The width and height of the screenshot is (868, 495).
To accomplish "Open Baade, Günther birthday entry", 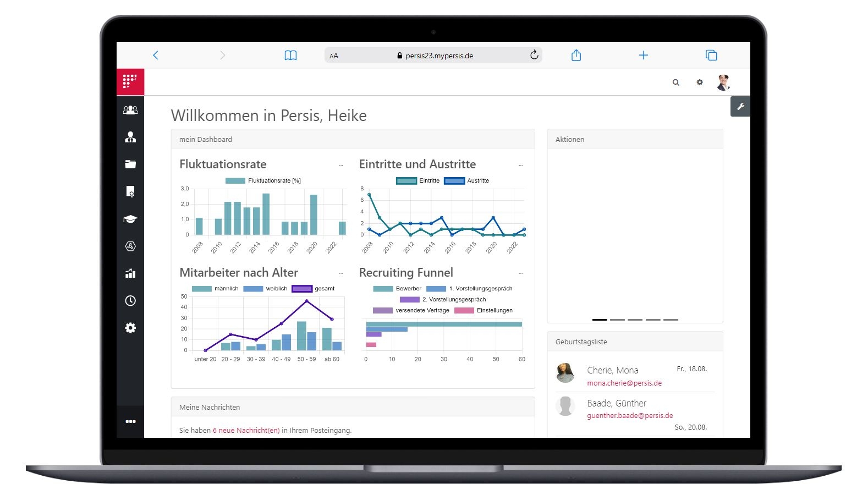I will [617, 403].
